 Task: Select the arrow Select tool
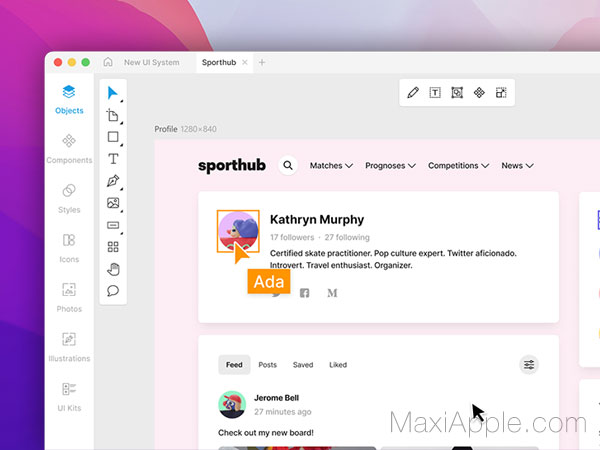click(x=112, y=93)
